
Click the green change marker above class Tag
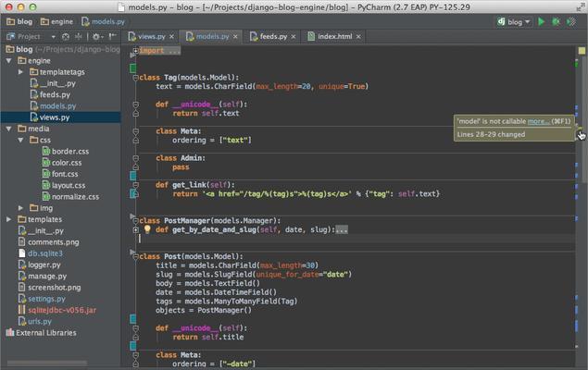click(x=132, y=68)
